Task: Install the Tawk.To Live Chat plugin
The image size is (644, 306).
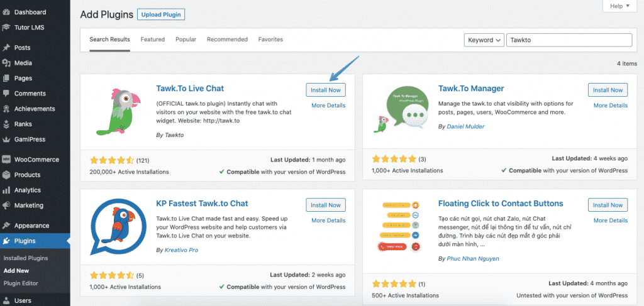Action: tap(325, 90)
